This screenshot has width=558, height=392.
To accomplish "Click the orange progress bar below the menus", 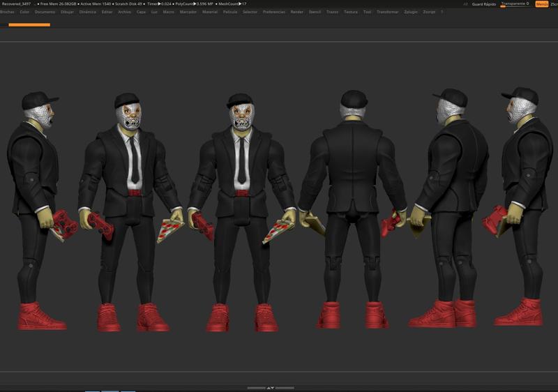I will [29, 25].
